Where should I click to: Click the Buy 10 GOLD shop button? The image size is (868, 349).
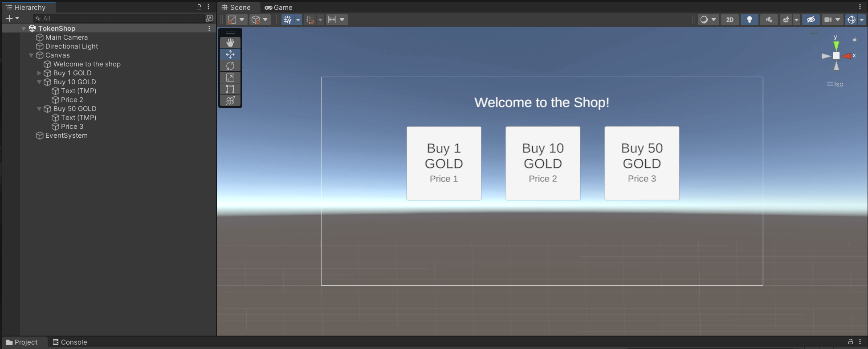click(543, 163)
